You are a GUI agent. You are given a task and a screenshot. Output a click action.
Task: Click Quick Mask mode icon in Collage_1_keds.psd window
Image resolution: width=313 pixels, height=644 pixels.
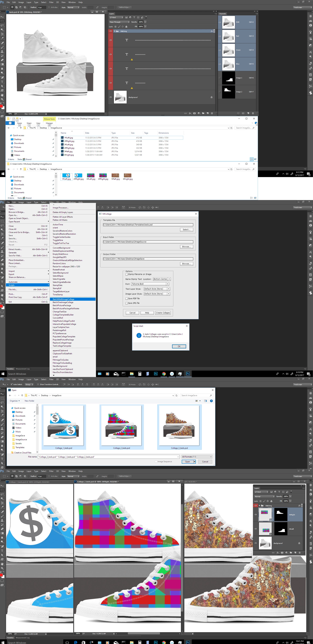(2, 581)
